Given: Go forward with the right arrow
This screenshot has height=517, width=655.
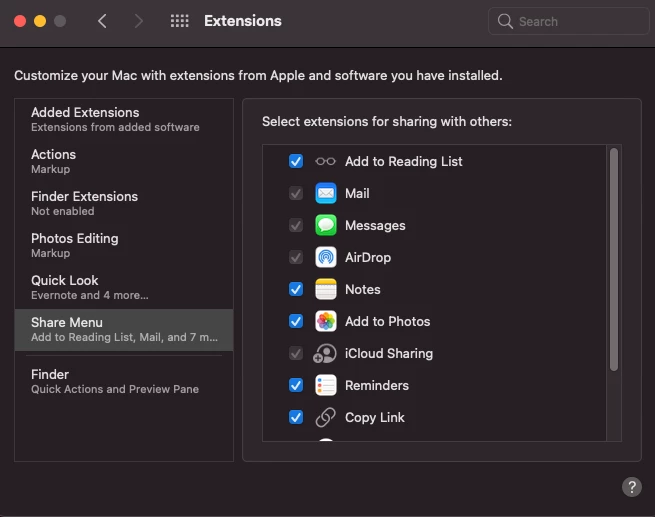Looking at the screenshot, I should tap(138, 21).
